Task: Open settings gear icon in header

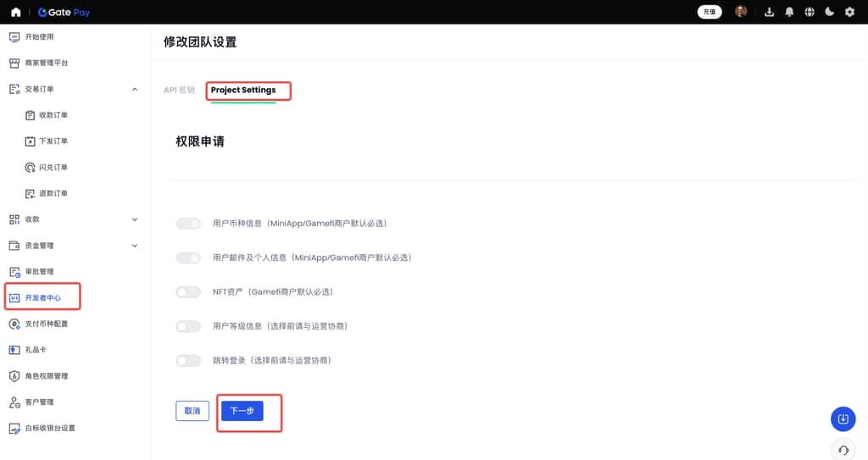Action: coord(849,12)
